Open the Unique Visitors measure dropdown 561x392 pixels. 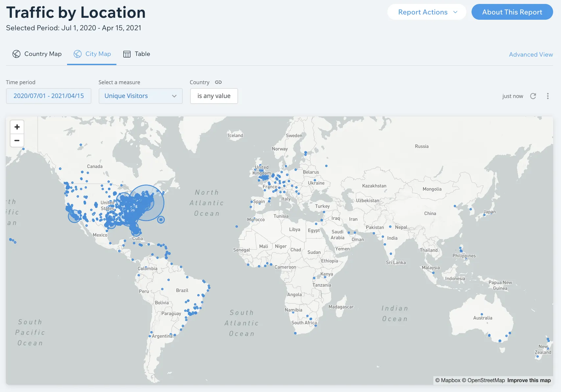coord(140,96)
